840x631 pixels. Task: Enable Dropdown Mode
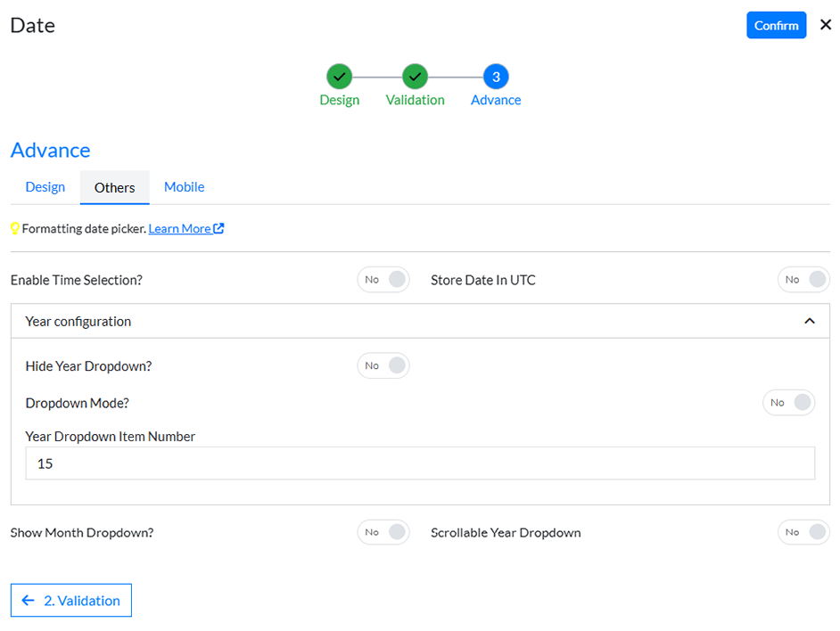(x=789, y=402)
